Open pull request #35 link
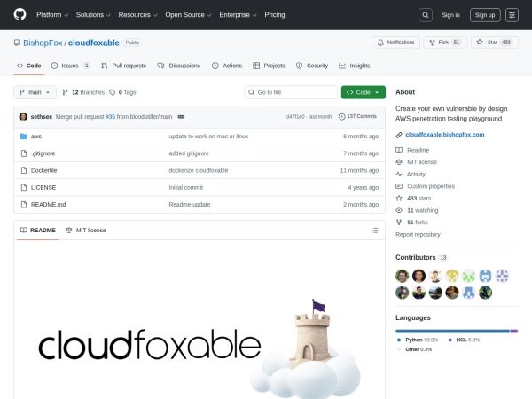This screenshot has height=399, width=532. point(110,117)
